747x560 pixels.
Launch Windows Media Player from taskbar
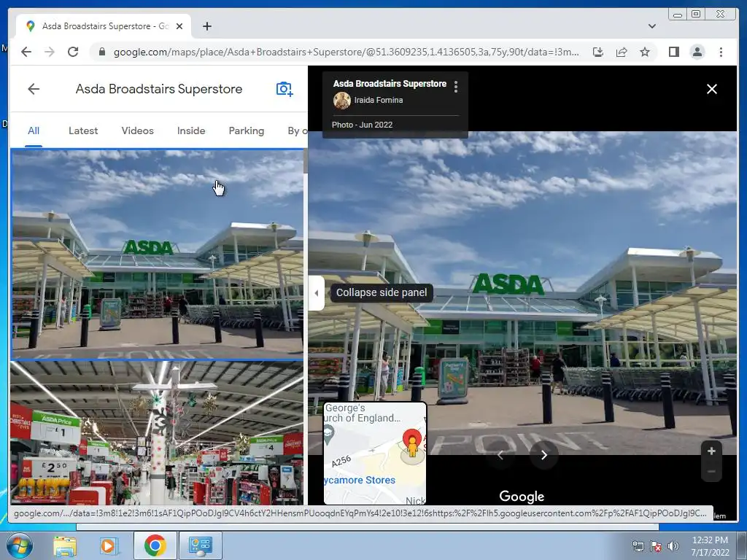pos(109,545)
